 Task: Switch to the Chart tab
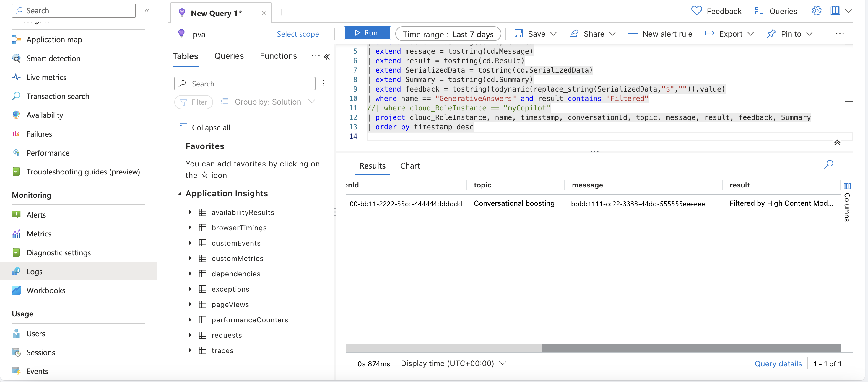pyautogui.click(x=410, y=166)
